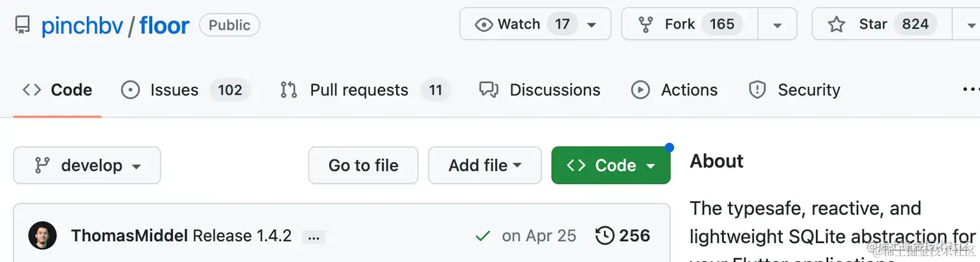
Task: Click the Watch eye button
Action: pyautogui.click(x=535, y=24)
